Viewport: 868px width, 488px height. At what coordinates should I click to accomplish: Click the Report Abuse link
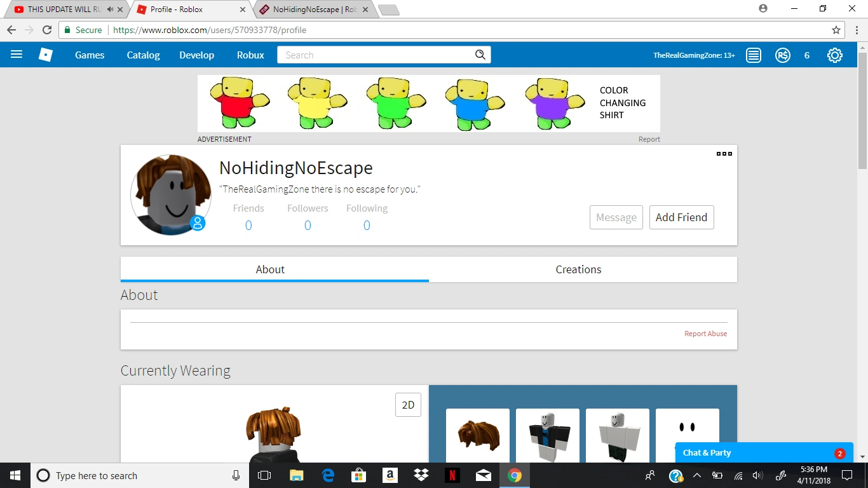click(x=705, y=334)
